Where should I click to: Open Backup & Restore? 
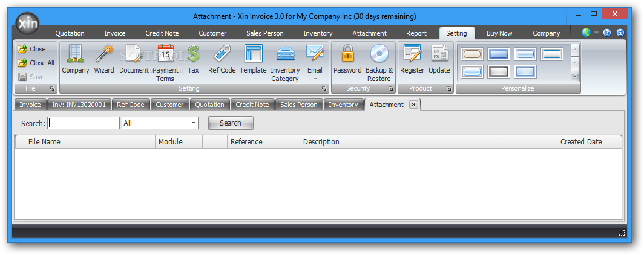[x=379, y=63]
